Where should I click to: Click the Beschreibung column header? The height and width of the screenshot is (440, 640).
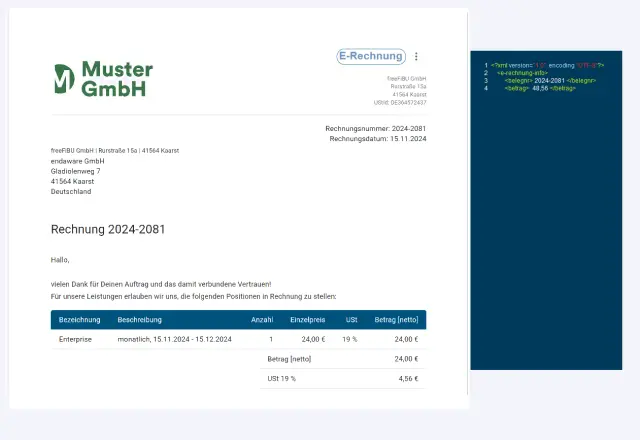click(140, 320)
